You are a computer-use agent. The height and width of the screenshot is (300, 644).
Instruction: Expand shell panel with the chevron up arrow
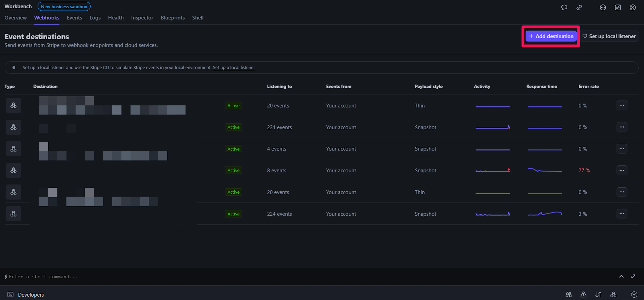coord(621,276)
